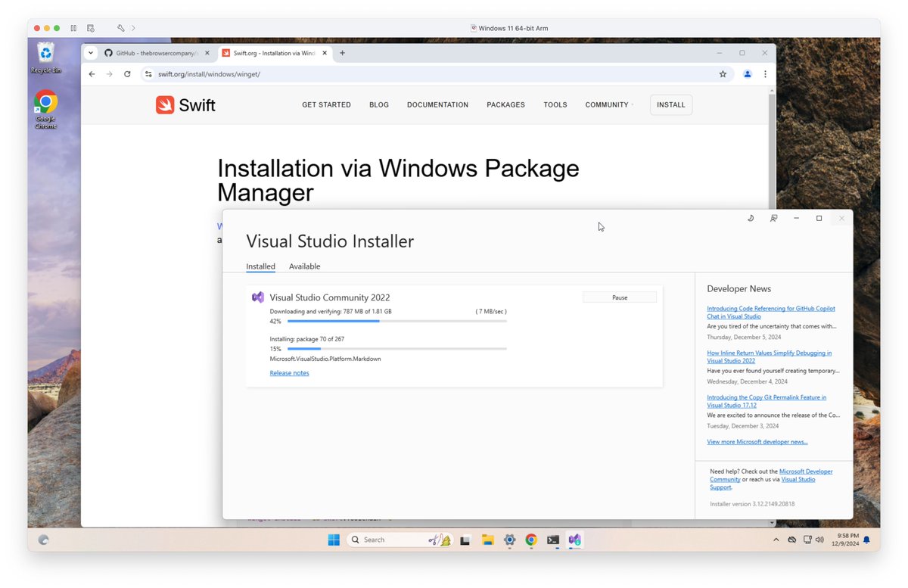Close the GitHub tab
The height and width of the screenshot is (588, 908).
(x=208, y=53)
